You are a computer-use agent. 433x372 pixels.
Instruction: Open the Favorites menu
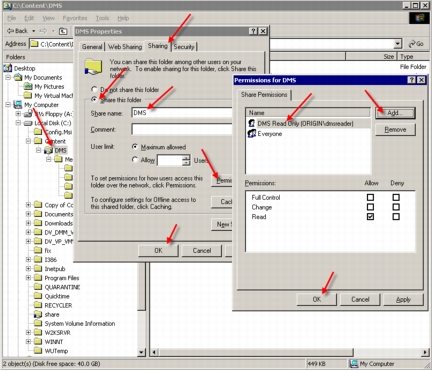pos(75,18)
